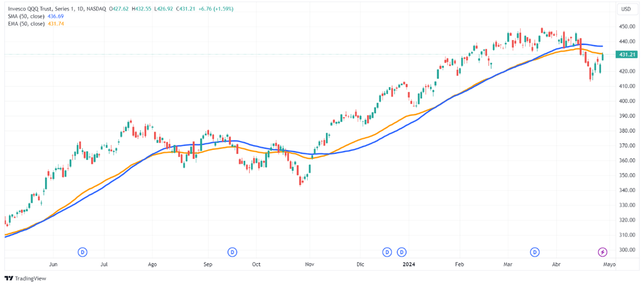Open the earlier of the two December dividend markers
This screenshot has height=286, width=644.
click(387, 252)
